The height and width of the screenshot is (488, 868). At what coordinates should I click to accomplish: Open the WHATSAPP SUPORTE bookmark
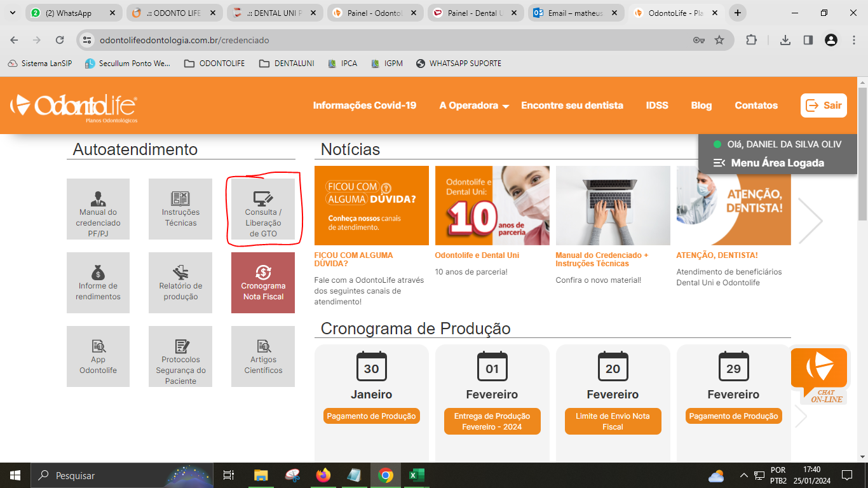tap(458, 64)
